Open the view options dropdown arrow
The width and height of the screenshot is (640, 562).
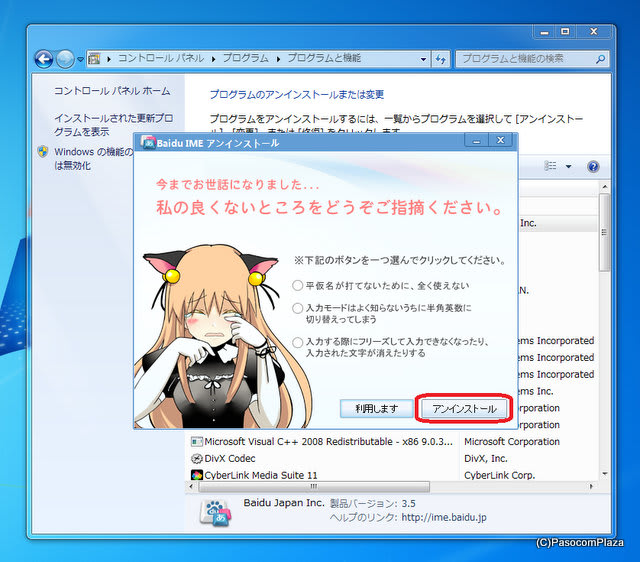click(x=568, y=167)
